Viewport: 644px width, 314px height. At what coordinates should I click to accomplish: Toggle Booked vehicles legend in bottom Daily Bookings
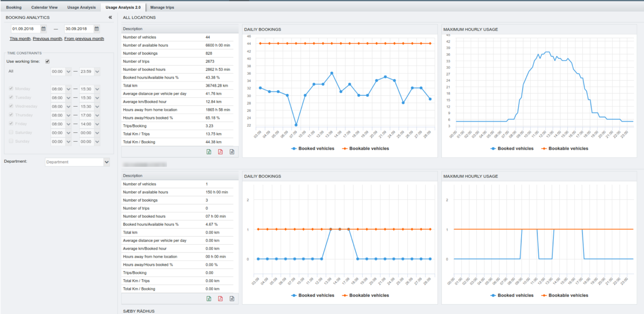pyautogui.click(x=313, y=295)
